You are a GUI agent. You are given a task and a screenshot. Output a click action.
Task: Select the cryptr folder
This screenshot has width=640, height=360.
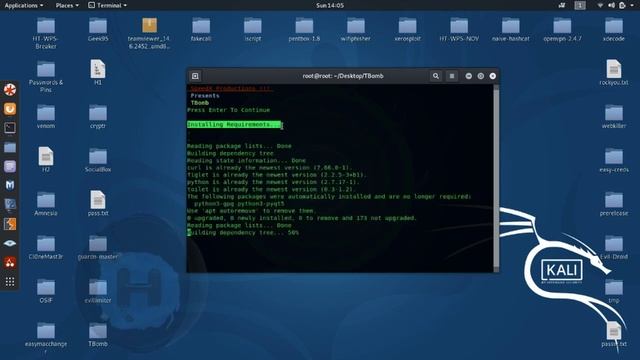point(98,117)
